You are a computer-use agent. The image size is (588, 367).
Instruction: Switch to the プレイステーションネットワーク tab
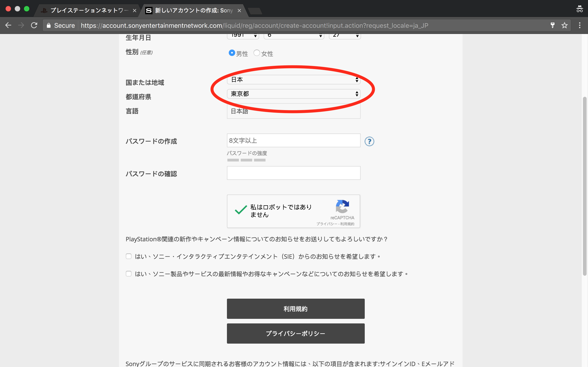point(89,11)
